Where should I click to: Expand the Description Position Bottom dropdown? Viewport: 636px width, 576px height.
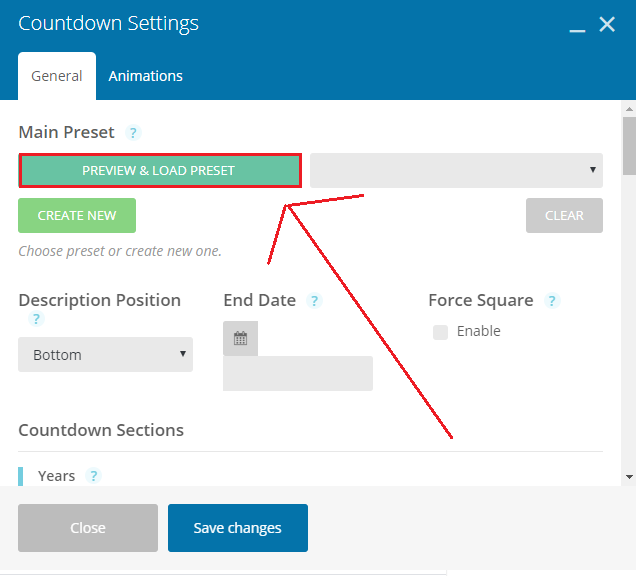point(105,354)
